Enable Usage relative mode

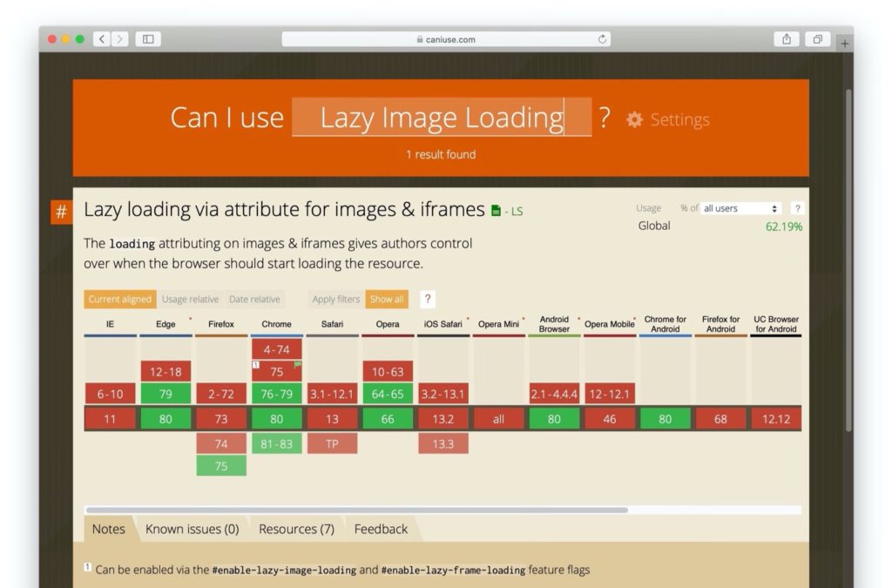click(x=190, y=299)
